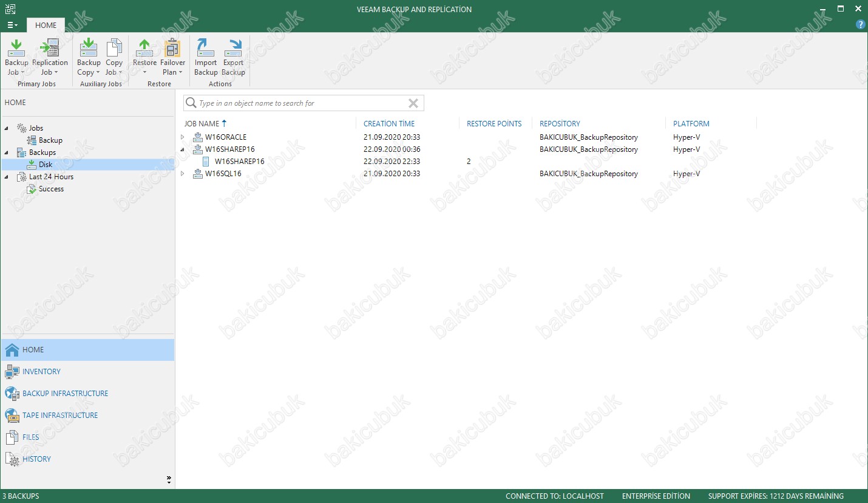Click the Files document icon
Viewport: 868px width, 503px height.
pyautogui.click(x=12, y=437)
